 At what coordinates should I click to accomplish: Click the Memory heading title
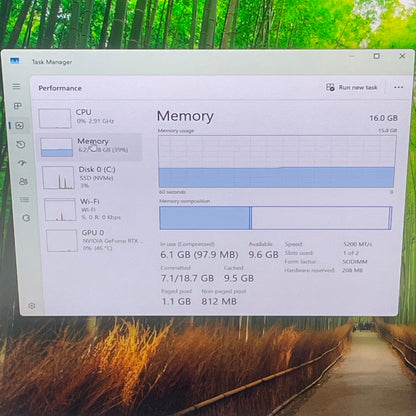(x=185, y=116)
